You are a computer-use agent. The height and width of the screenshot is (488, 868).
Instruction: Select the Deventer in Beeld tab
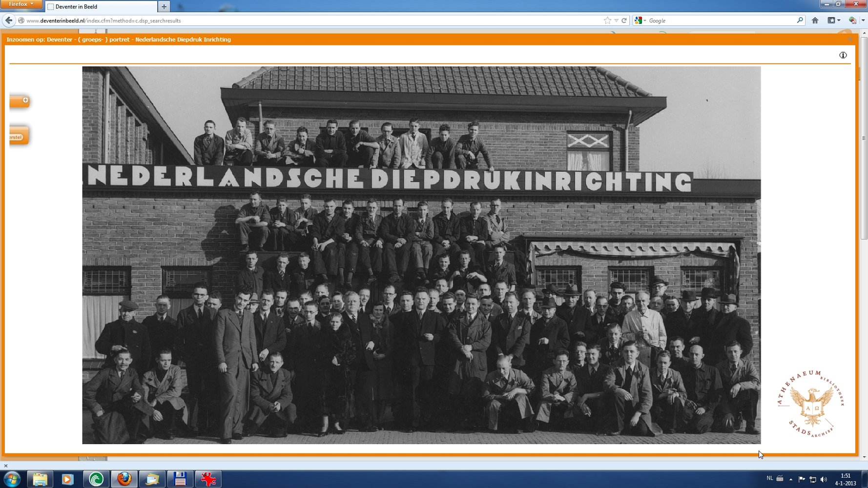pyautogui.click(x=102, y=7)
